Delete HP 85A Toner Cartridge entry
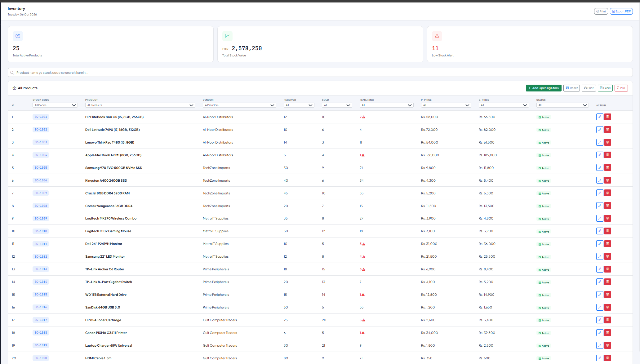Viewport: 640px width, 364px height. (x=607, y=320)
